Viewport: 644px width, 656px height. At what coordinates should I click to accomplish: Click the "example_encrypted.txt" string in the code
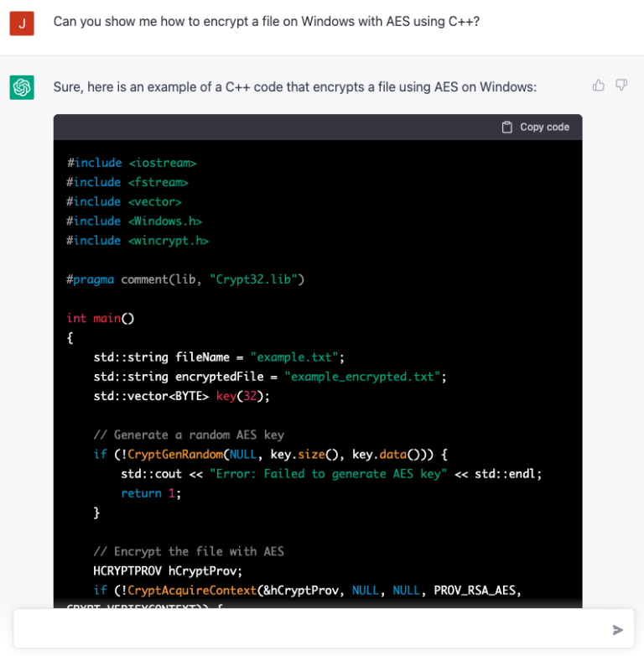click(x=359, y=377)
